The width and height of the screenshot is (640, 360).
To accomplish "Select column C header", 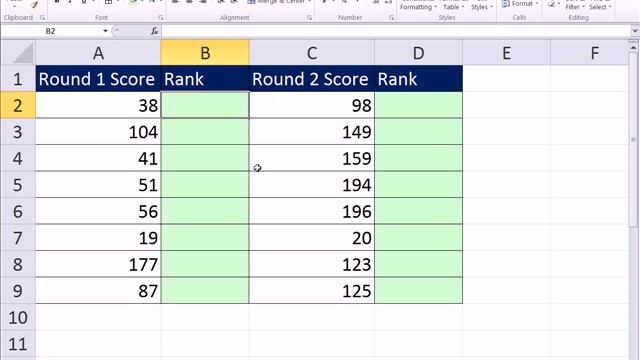I will click(x=312, y=53).
